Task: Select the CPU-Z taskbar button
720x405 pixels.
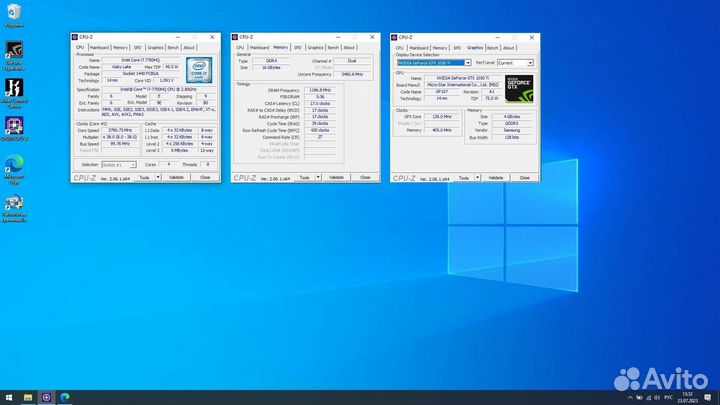Action: (x=46, y=397)
